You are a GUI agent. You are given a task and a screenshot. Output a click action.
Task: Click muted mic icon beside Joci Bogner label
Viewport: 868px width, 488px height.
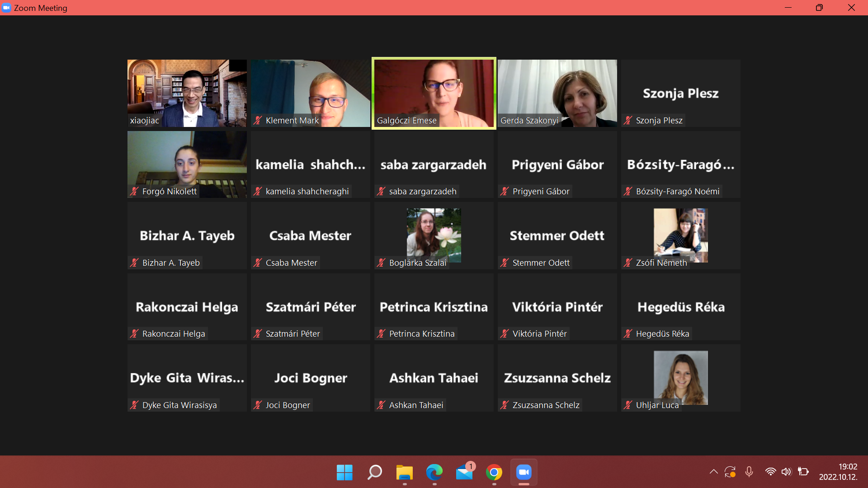[x=258, y=405]
